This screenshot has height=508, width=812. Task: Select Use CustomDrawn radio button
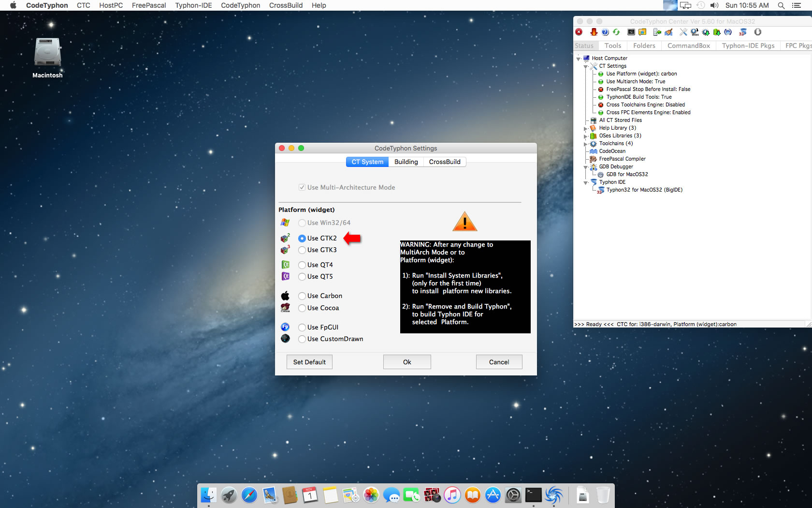pyautogui.click(x=302, y=339)
